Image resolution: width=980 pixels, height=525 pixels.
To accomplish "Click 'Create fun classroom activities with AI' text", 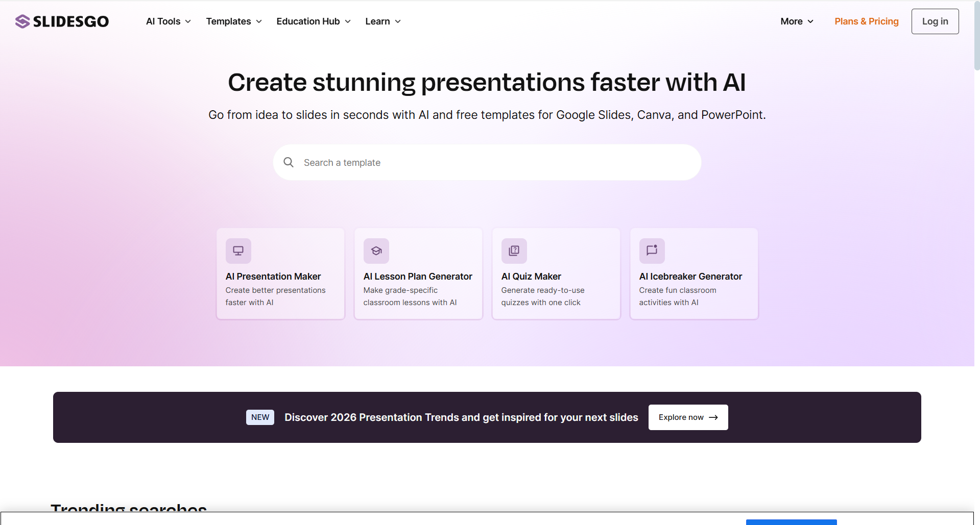I will [678, 296].
